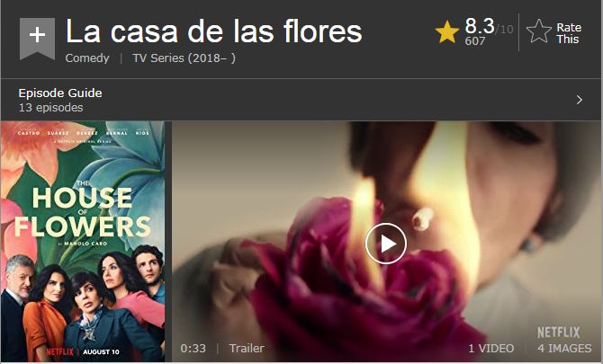603x364 pixels.
Task: Click the Rate This label
Action: [x=569, y=33]
